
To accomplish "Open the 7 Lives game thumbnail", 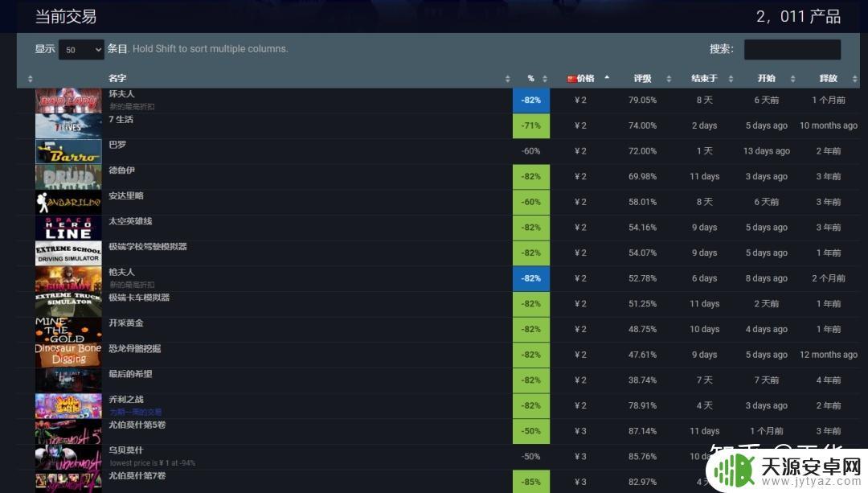I will (68, 126).
